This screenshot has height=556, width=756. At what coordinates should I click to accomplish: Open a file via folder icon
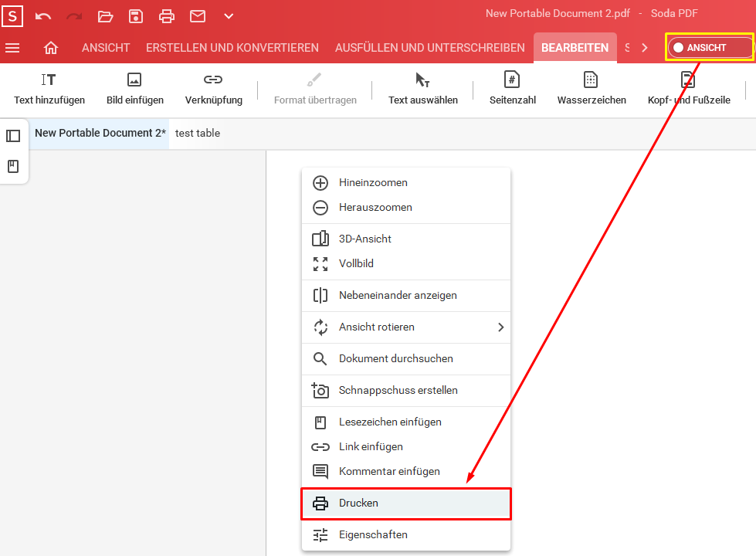coord(105,16)
